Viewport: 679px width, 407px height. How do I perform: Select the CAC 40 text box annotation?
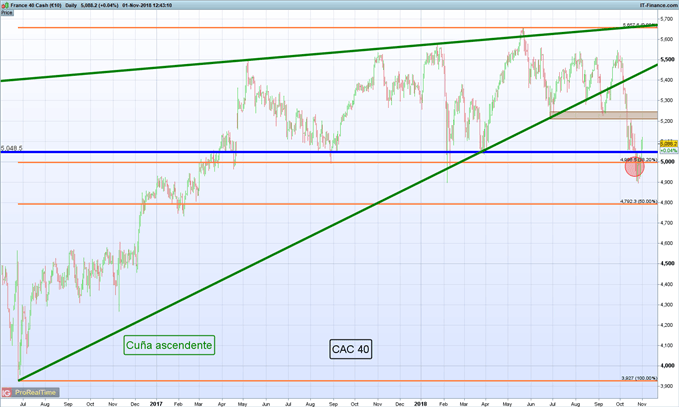tap(350, 349)
